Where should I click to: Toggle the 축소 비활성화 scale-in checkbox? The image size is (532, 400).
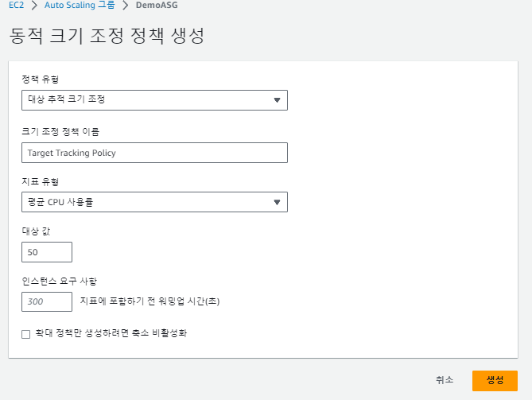[25, 334]
